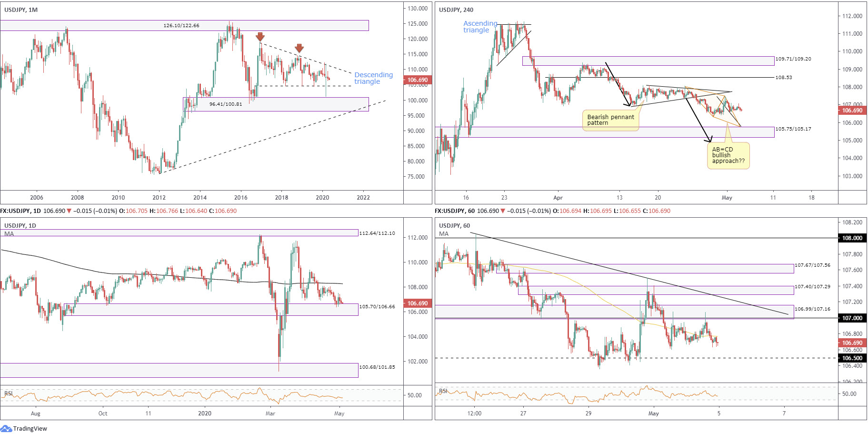
Task: Select the Ascending triangle text label
Action: pyautogui.click(x=480, y=26)
